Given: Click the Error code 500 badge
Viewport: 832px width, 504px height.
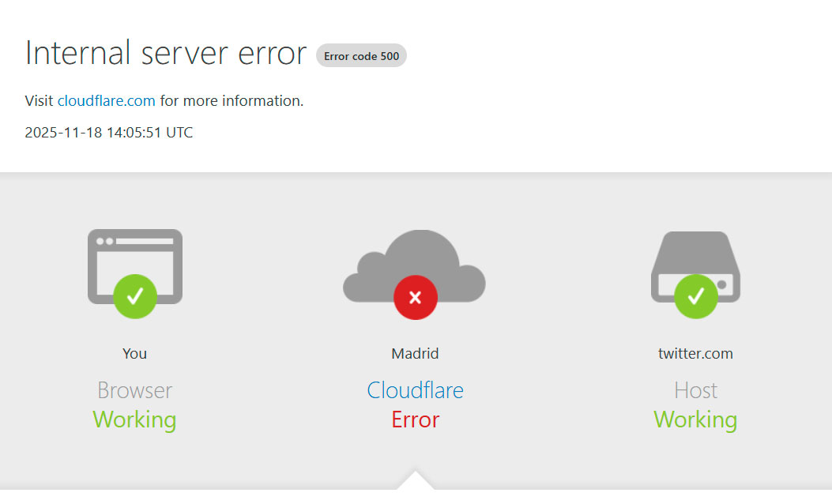Looking at the screenshot, I should 361,56.
